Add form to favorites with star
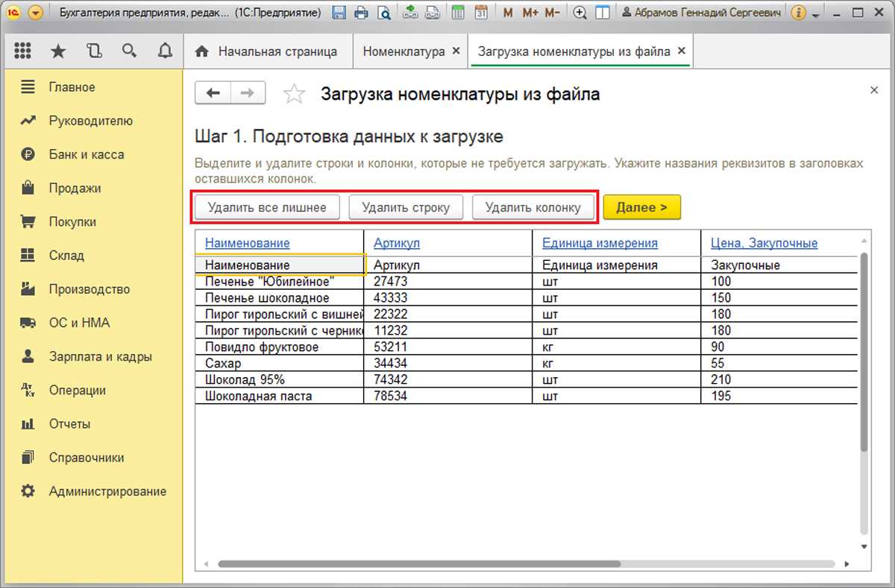Image resolution: width=895 pixels, height=588 pixels. pyautogui.click(x=295, y=94)
